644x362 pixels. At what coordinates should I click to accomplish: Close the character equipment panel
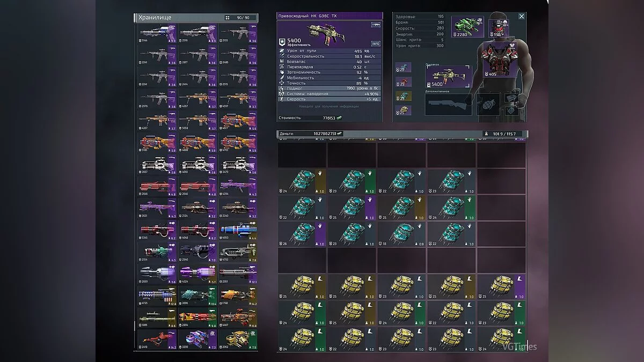pos(522,17)
